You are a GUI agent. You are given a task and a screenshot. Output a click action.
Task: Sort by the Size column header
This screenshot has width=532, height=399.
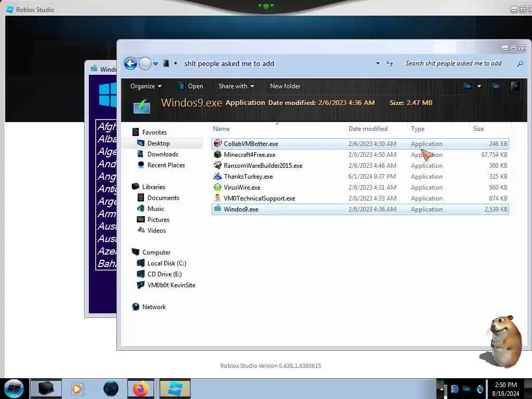click(478, 129)
